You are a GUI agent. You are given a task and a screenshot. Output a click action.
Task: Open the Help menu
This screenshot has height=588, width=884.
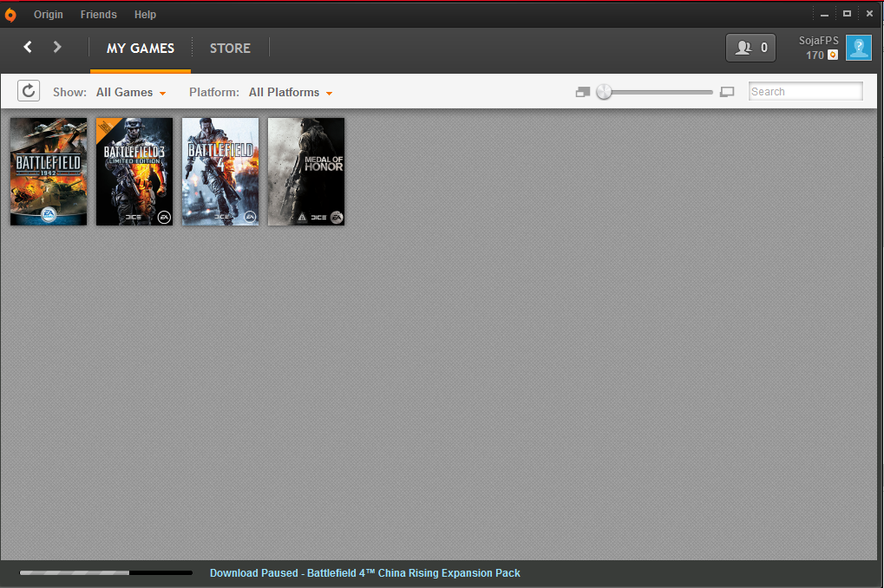click(x=145, y=15)
